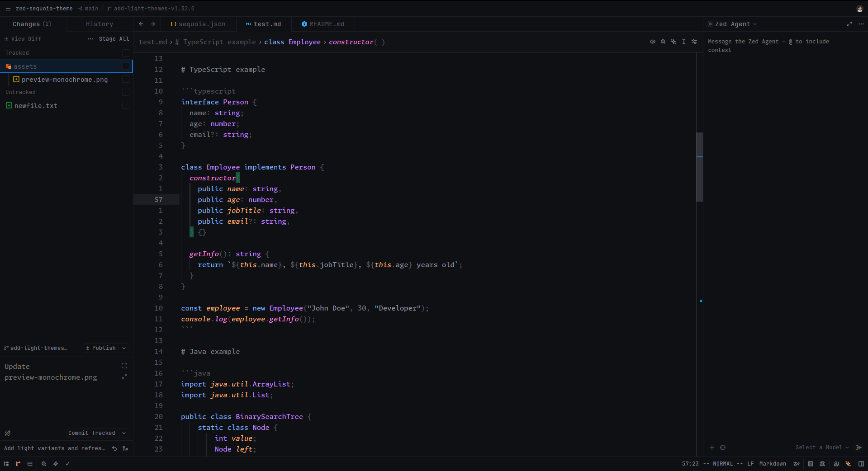
Task: Show diagnostics checkmark in the status bar
Action: tap(67, 464)
